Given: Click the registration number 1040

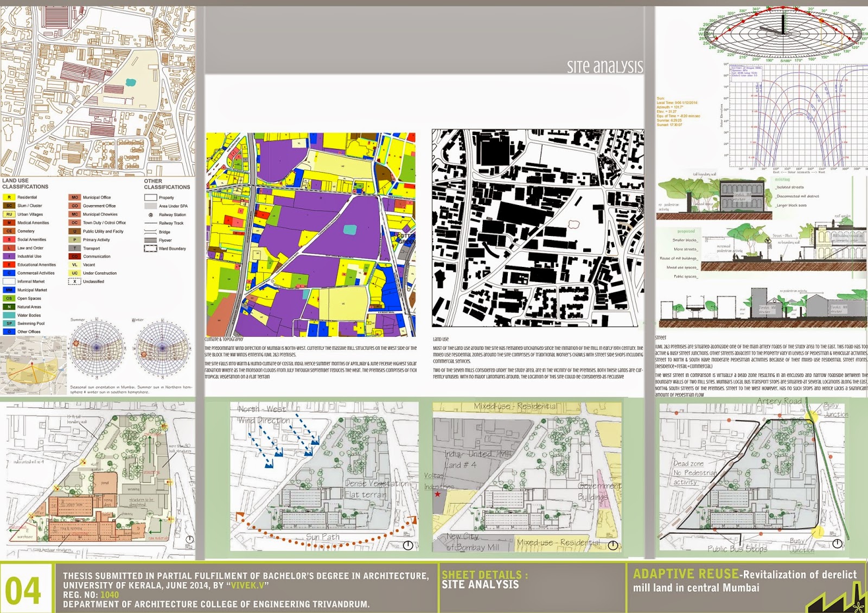Looking at the screenshot, I should 110,595.
